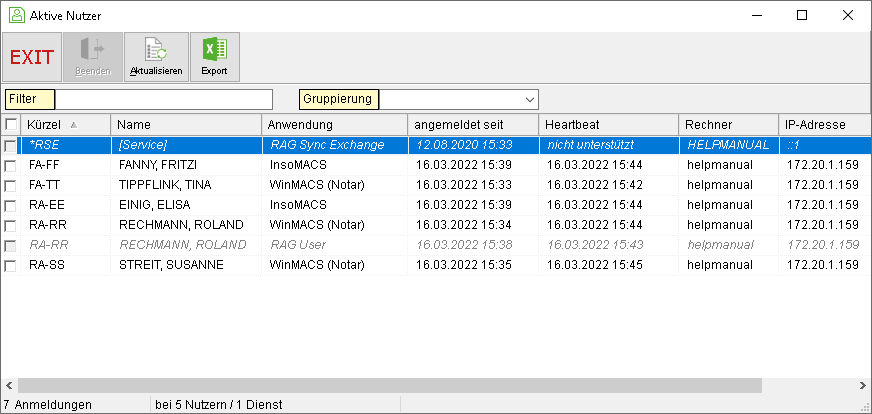Click the 7 Anmeldungen status text
The height and width of the screenshot is (414, 872).
pos(47,405)
